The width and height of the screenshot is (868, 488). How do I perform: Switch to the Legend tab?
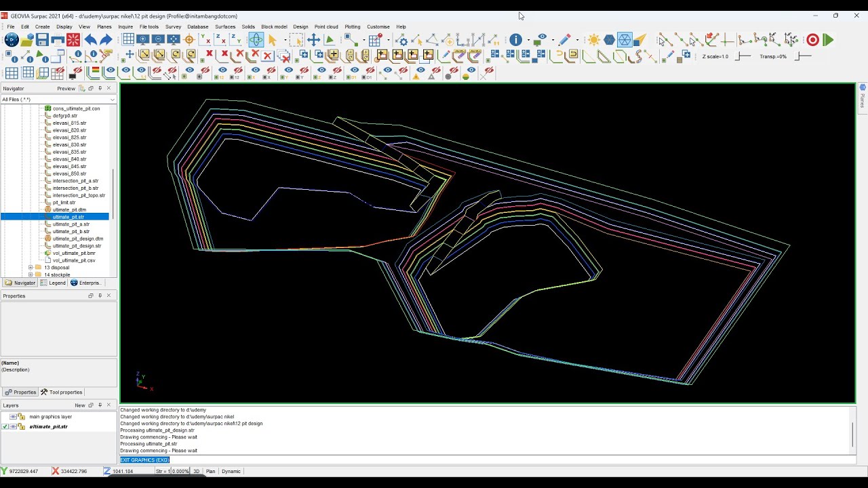[x=53, y=283]
